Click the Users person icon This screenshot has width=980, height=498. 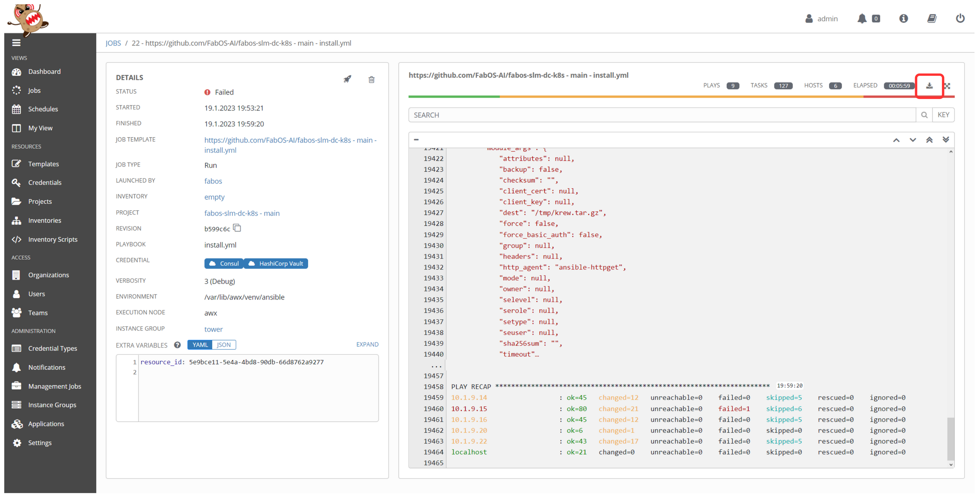16,294
